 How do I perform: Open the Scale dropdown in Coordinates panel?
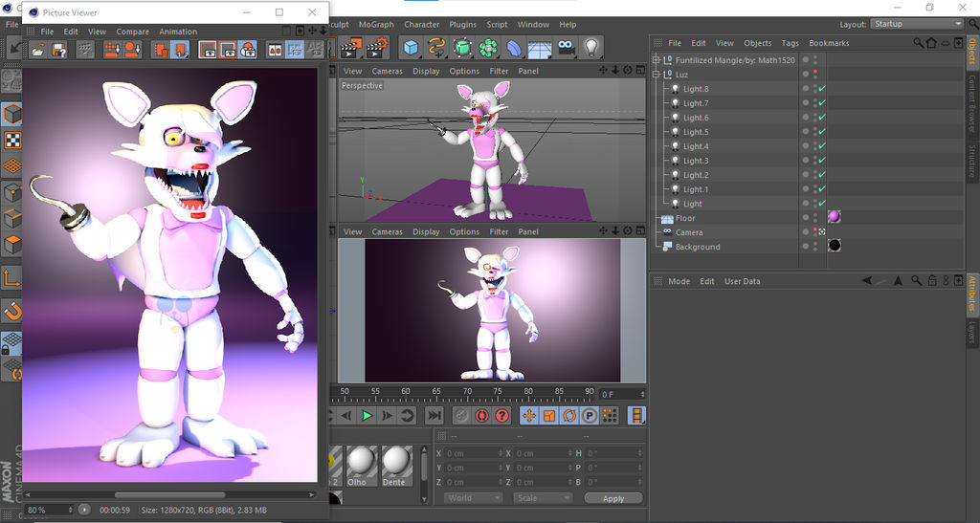click(543, 498)
